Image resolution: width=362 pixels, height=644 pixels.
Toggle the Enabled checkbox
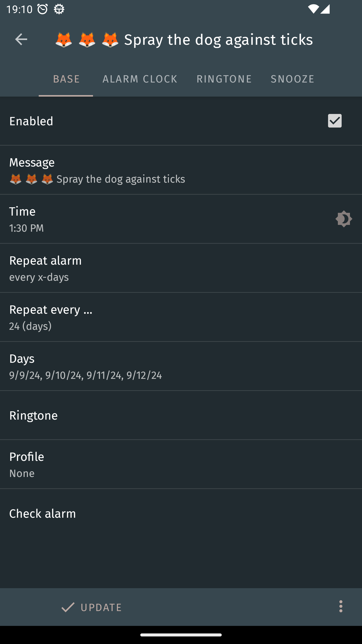[335, 121]
